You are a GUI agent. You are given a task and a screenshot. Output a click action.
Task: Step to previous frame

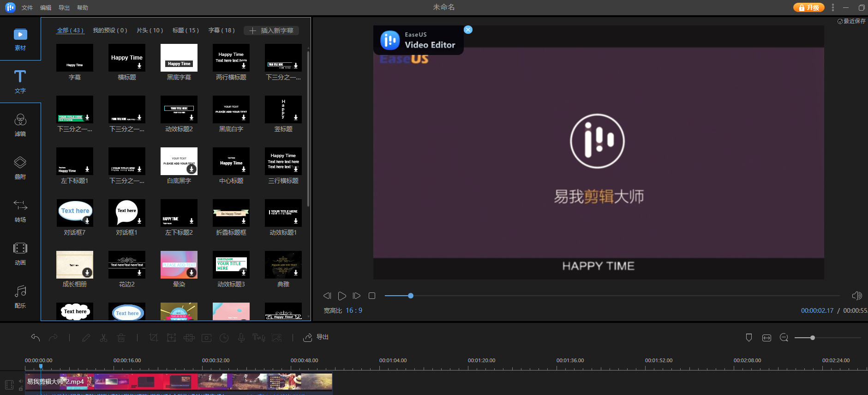tap(327, 296)
